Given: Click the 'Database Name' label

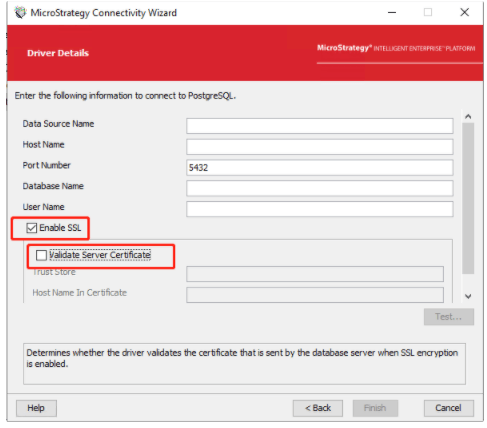Looking at the screenshot, I should coord(53,186).
